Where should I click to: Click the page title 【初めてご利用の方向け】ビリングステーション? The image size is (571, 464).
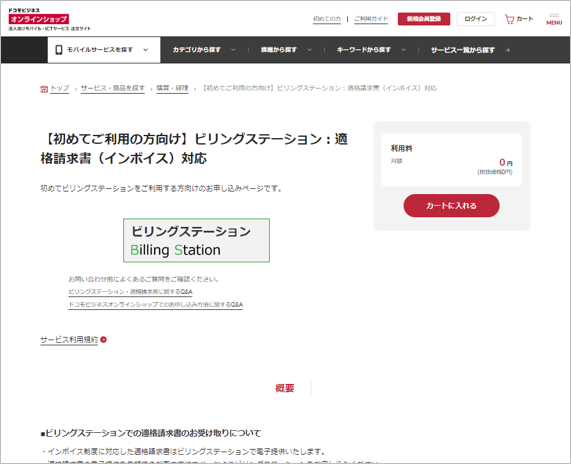click(194, 149)
